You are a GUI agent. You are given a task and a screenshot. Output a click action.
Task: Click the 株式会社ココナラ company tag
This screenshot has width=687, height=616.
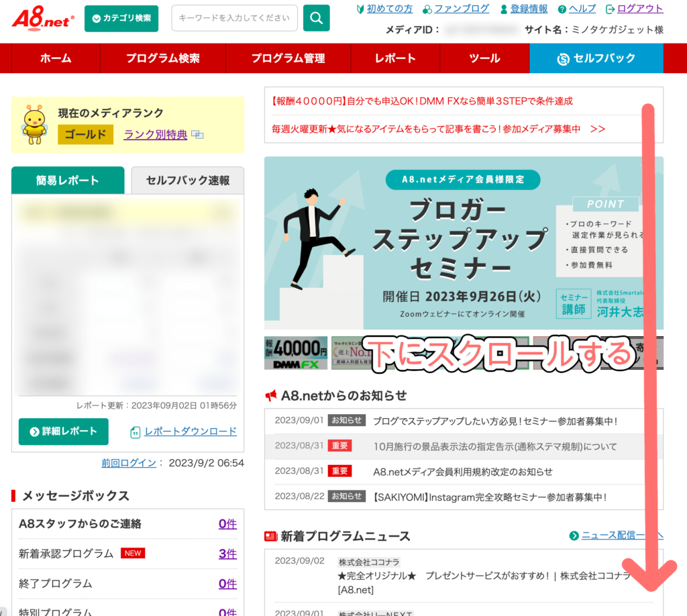(369, 562)
